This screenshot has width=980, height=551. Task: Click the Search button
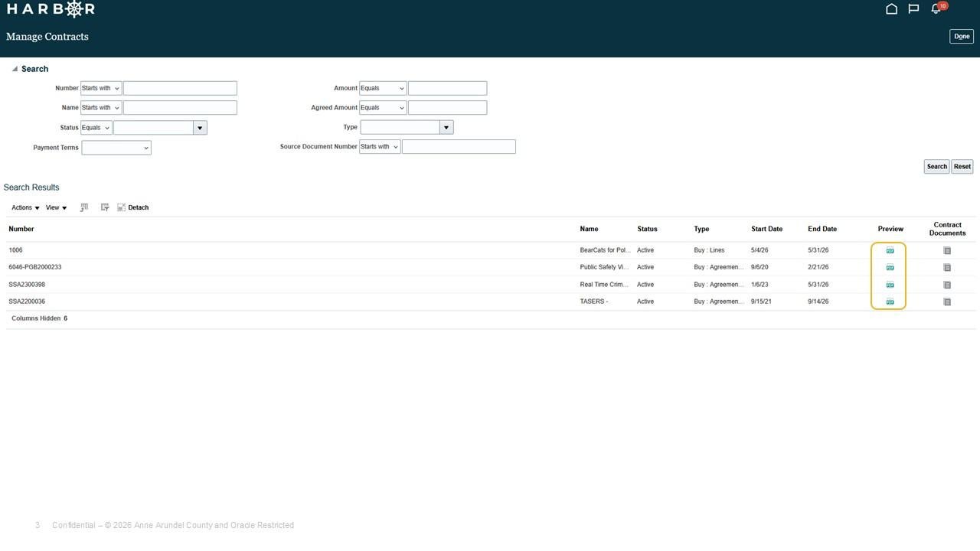tap(936, 167)
